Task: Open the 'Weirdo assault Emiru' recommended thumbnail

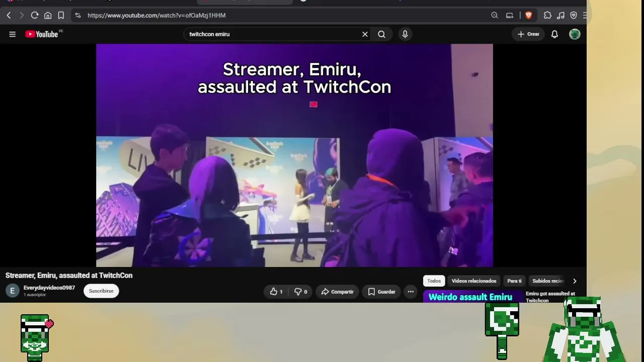Action: click(x=473, y=297)
